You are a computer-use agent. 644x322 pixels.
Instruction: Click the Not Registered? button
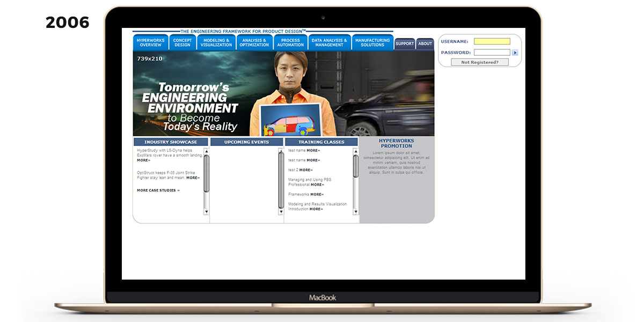(480, 62)
